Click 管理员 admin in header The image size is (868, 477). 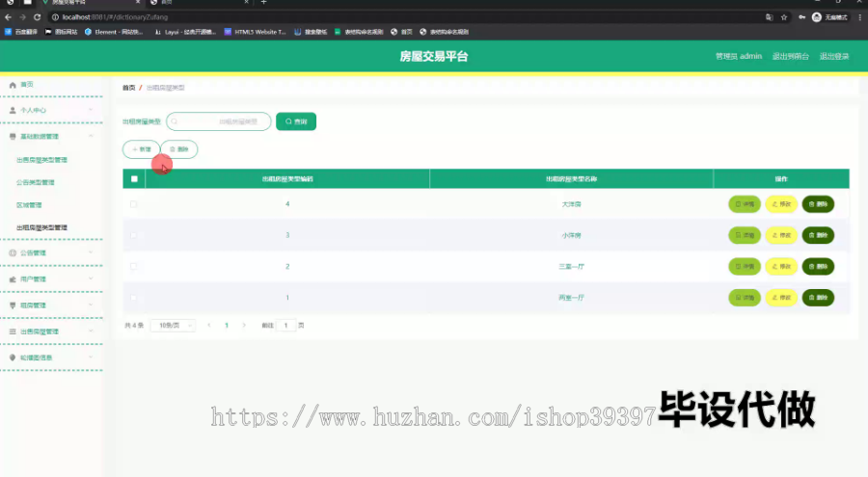point(739,57)
